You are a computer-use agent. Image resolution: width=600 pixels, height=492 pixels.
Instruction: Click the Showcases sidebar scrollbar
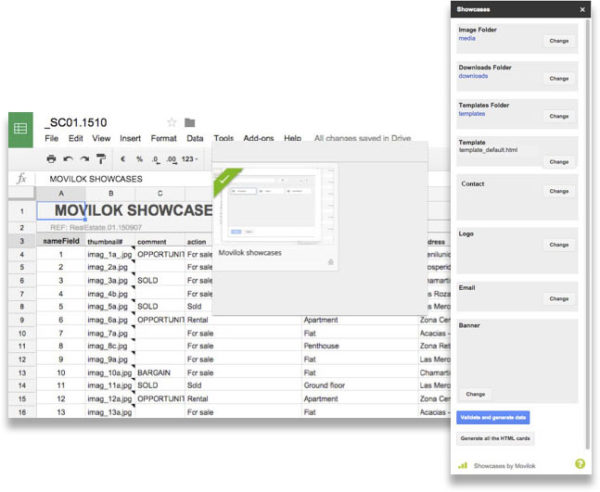588,235
